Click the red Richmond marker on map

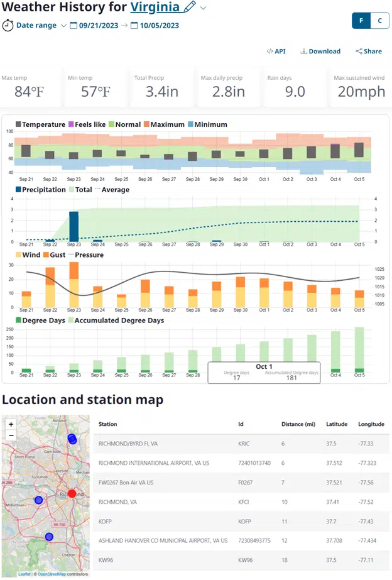pyautogui.click(x=72, y=493)
